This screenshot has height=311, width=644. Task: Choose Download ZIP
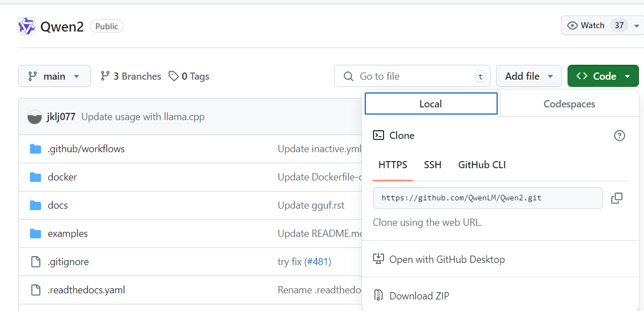pos(419,296)
